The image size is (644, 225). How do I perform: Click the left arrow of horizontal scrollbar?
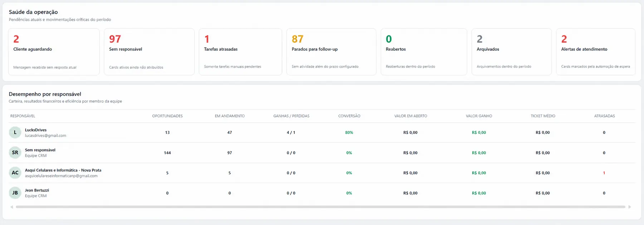[x=12, y=207]
